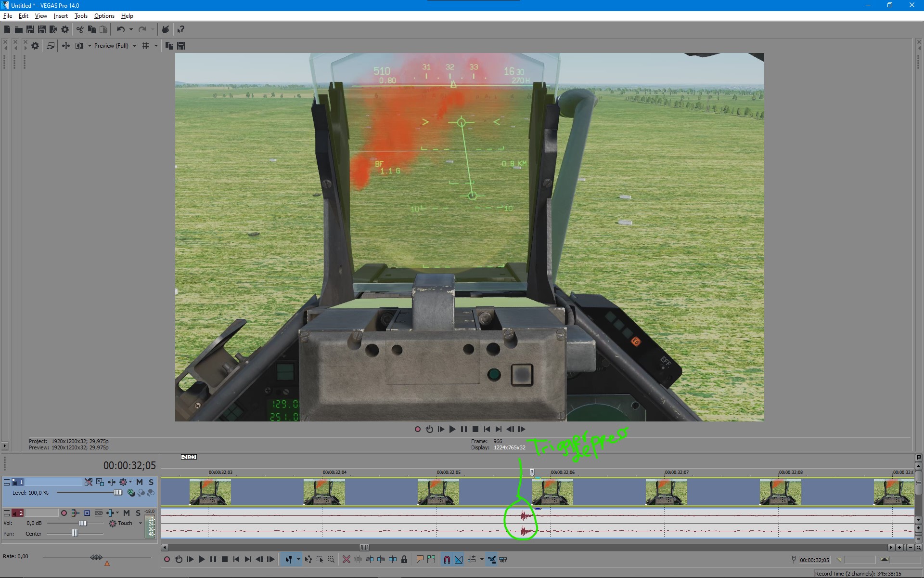Open the Edit menu
Viewport: 924px width, 578px height.
pos(24,16)
